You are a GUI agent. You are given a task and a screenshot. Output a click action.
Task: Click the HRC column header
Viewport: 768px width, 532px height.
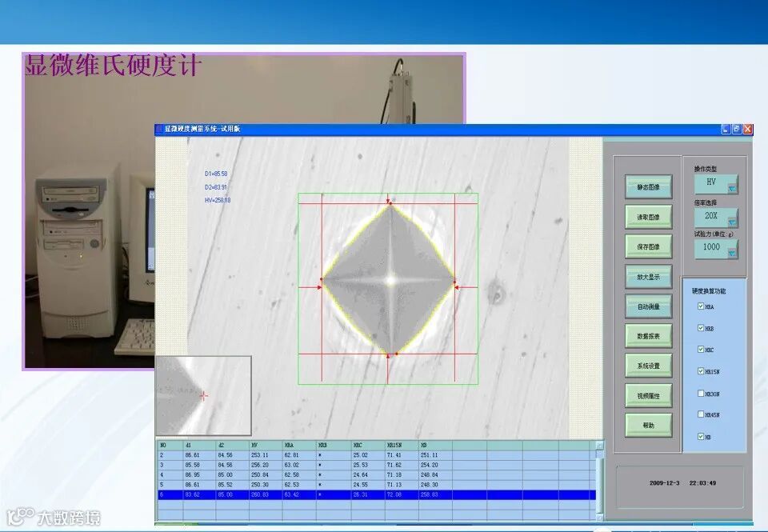(x=368, y=446)
